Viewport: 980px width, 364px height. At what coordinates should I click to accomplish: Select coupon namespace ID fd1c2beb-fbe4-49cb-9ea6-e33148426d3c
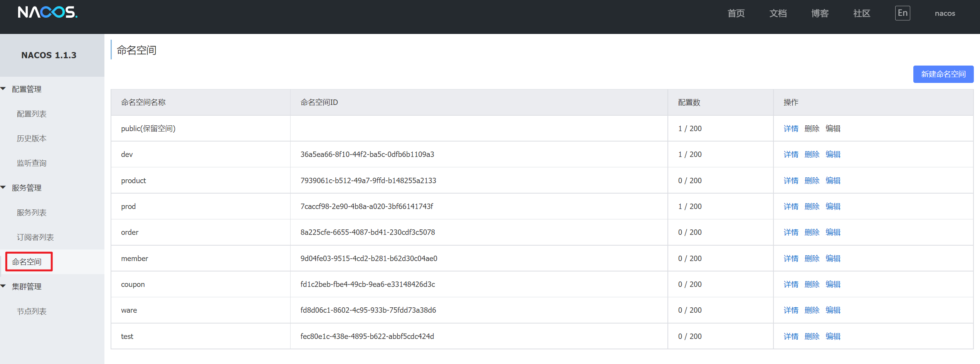point(368,284)
